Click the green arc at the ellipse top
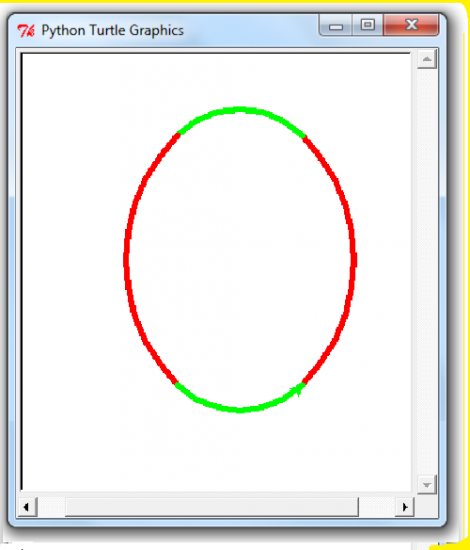 pos(240,110)
